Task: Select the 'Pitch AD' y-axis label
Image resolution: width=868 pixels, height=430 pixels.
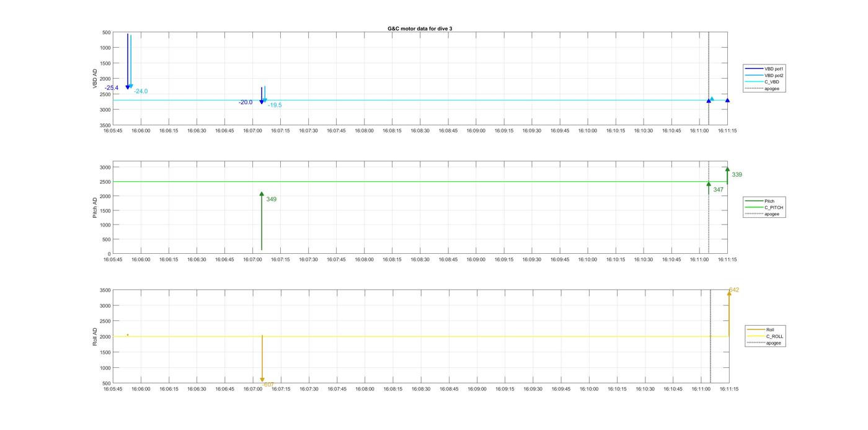Action: (95, 208)
